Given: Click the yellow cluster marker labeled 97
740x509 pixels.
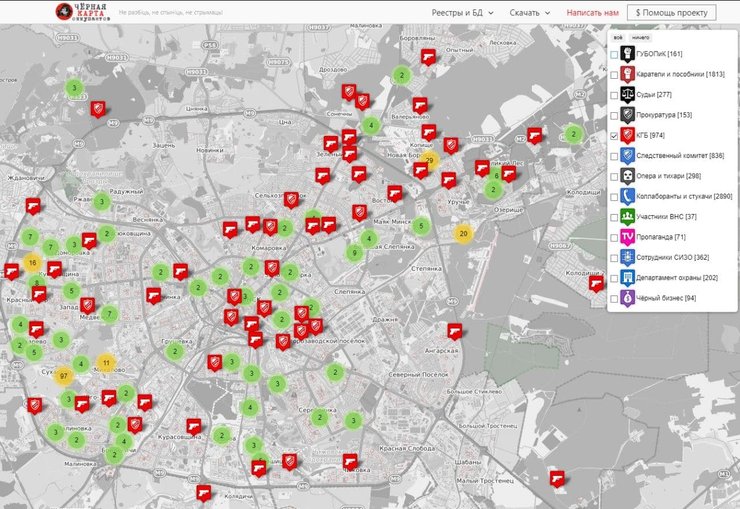Looking at the screenshot, I should click(64, 376).
